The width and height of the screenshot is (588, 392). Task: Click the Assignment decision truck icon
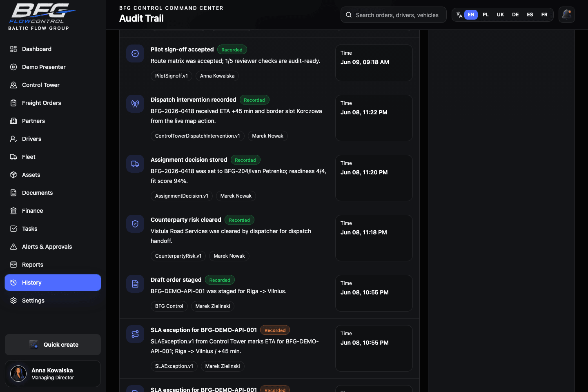tap(135, 164)
